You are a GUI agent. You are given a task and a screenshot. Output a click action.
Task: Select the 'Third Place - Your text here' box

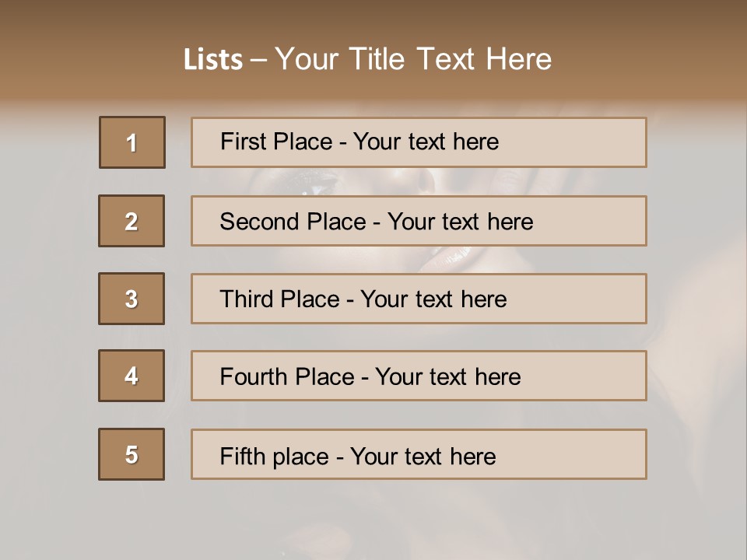[419, 299]
